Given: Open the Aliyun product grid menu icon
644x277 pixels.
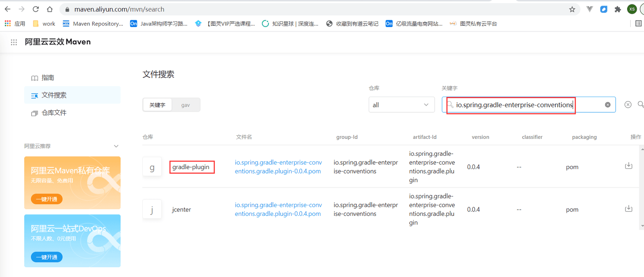Looking at the screenshot, I should 14,42.
